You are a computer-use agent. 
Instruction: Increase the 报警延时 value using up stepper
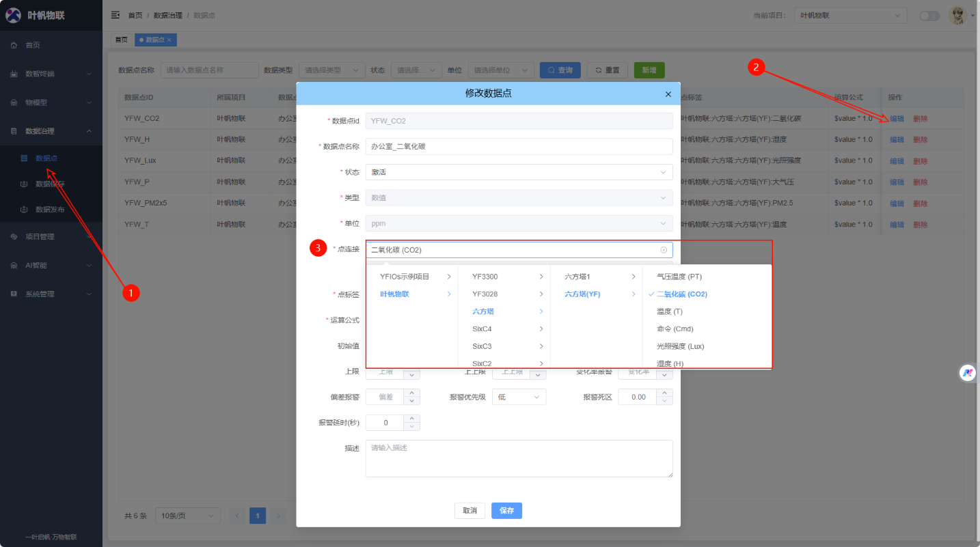click(411, 419)
